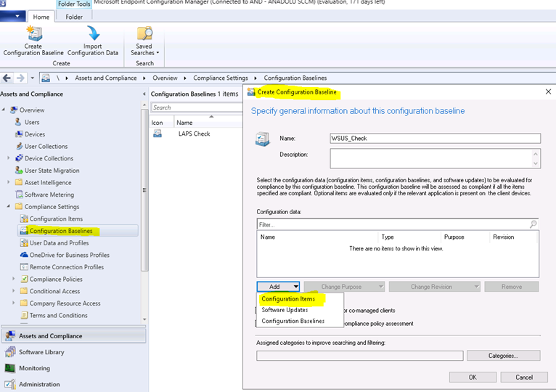Collapse the Overview tree node
The width and height of the screenshot is (556, 392).
4,110
